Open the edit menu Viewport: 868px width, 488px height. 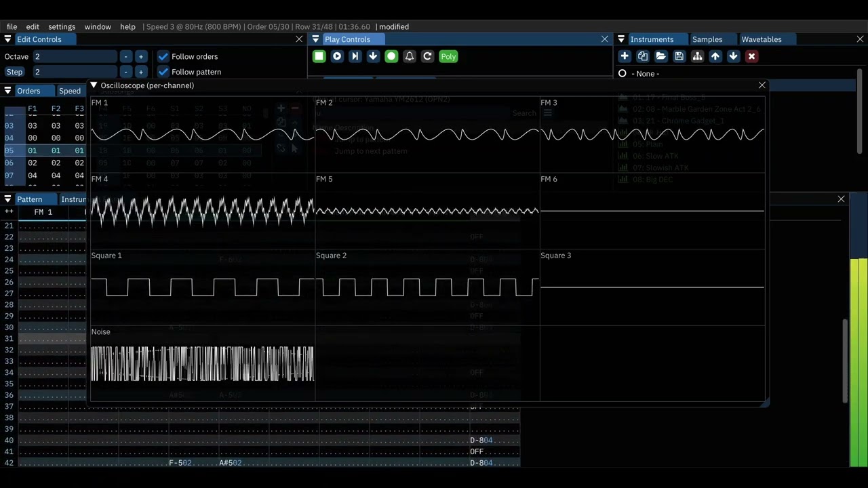[33, 26]
